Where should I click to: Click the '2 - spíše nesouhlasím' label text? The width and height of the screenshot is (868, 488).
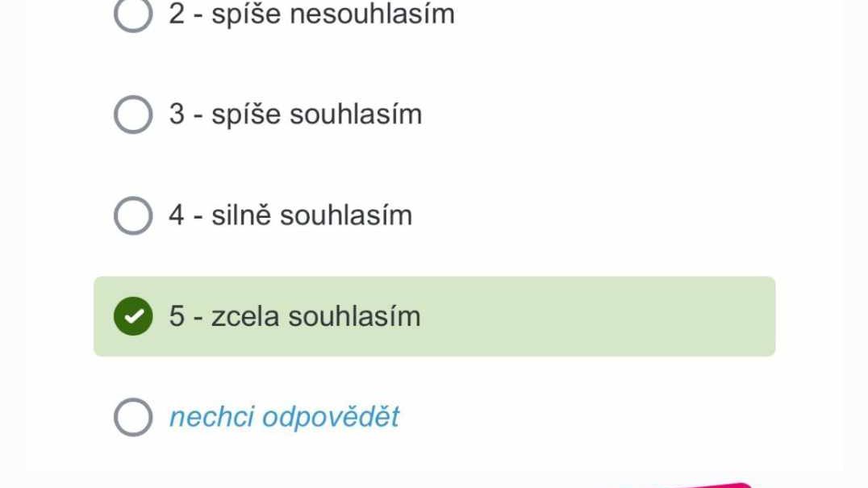311,14
